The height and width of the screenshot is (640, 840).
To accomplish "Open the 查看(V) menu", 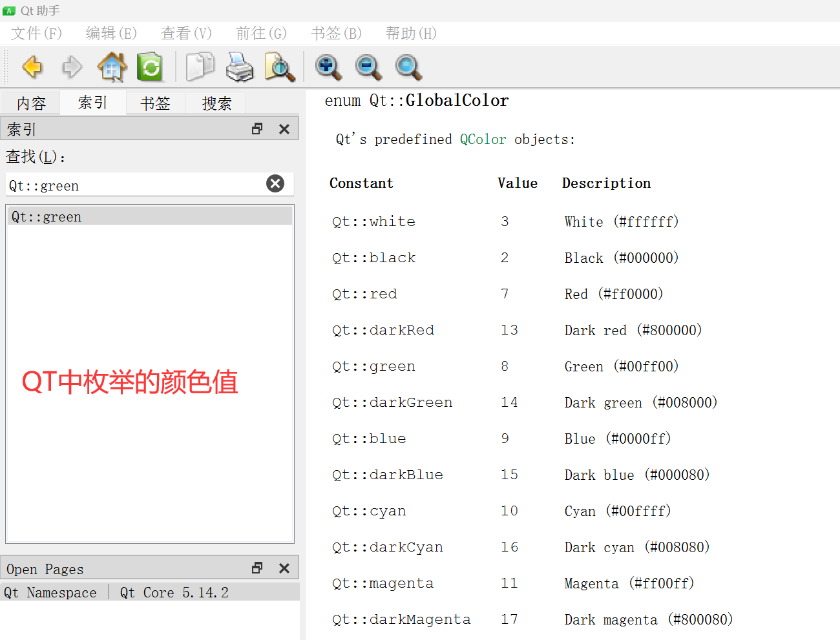I will pos(187,34).
